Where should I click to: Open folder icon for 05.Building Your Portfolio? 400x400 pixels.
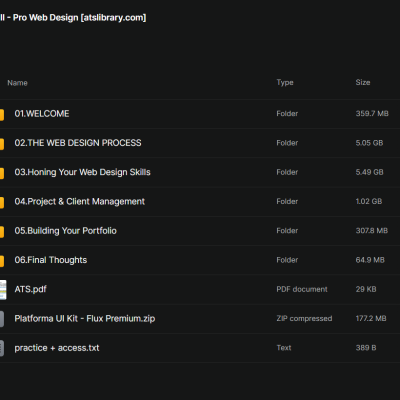coord(2,232)
